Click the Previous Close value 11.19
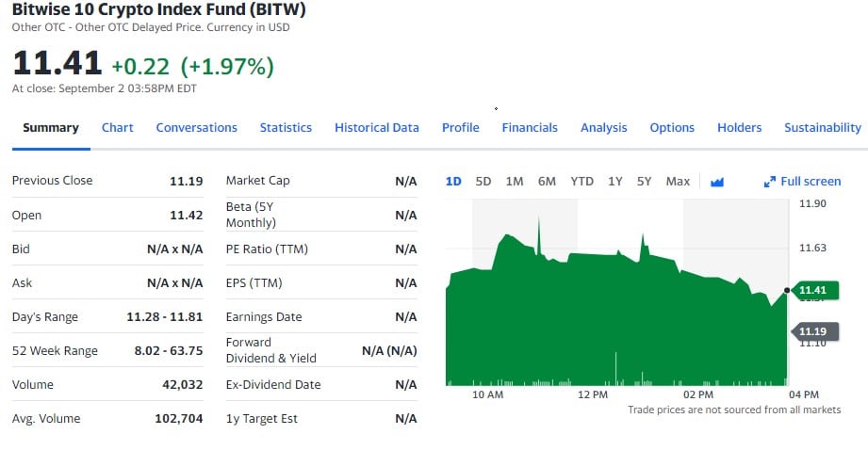This screenshot has height=450, width=868. pos(187,181)
